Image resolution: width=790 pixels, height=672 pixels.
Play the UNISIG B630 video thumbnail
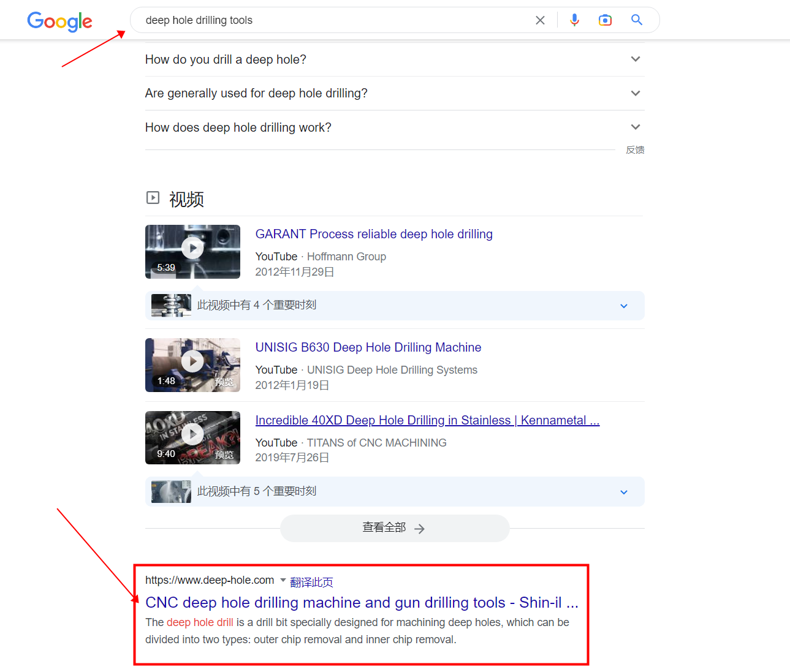(x=192, y=365)
